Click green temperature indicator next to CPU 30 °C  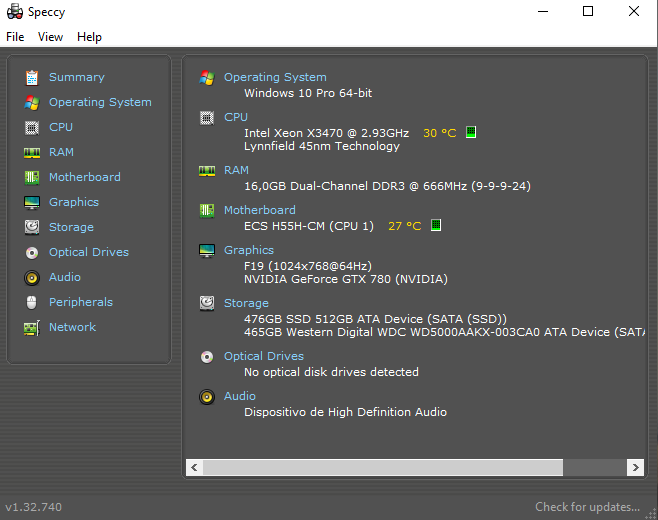[471, 132]
